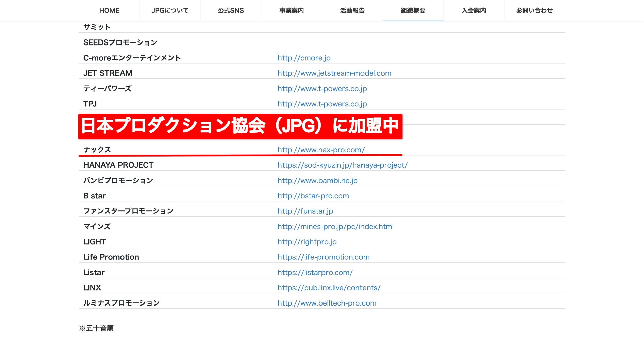644x349 pixels.
Task: Select the 事業案内 menu item
Action: click(x=291, y=10)
